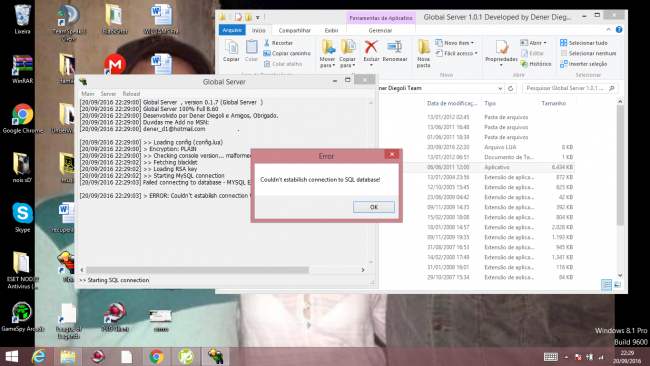This screenshot has height=366, width=650.
Task: Click Selecionar tudo
Action: click(584, 43)
